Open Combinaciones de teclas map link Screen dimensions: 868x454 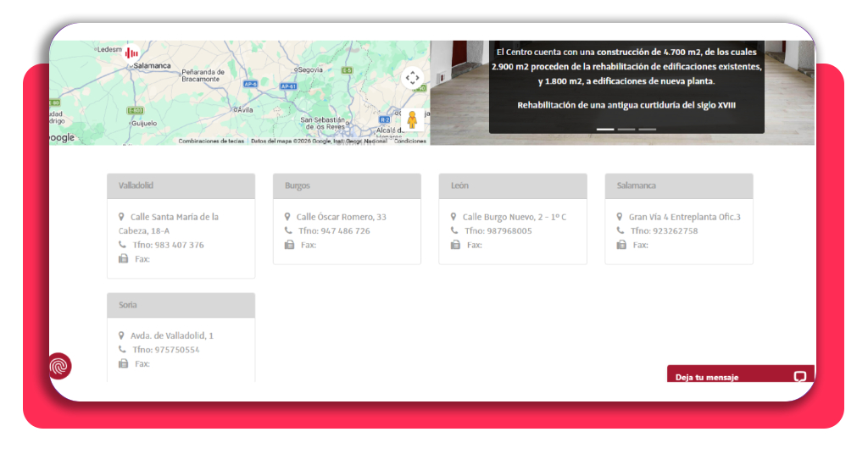211,141
